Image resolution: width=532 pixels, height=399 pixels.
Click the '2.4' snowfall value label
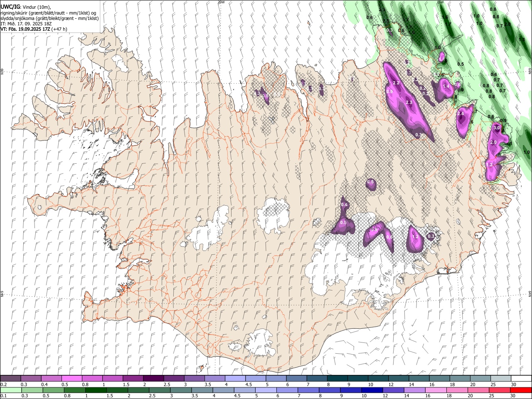pos(460,113)
